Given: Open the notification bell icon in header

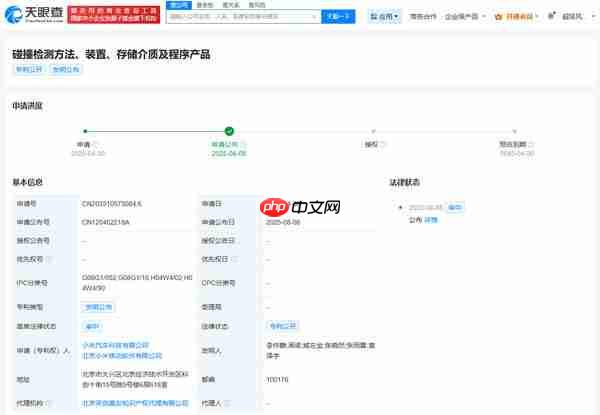Looking at the screenshot, I should pos(551,16).
